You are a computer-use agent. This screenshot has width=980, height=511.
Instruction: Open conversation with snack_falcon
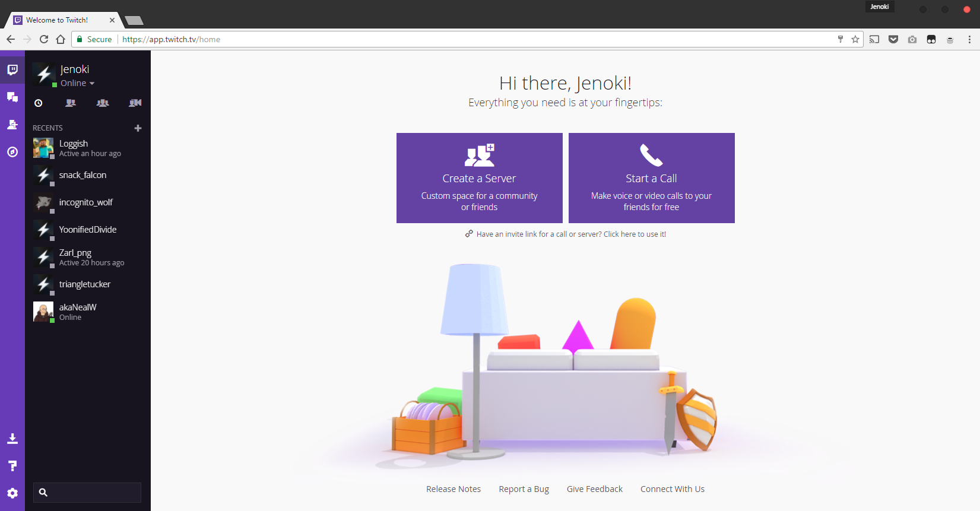click(x=88, y=175)
